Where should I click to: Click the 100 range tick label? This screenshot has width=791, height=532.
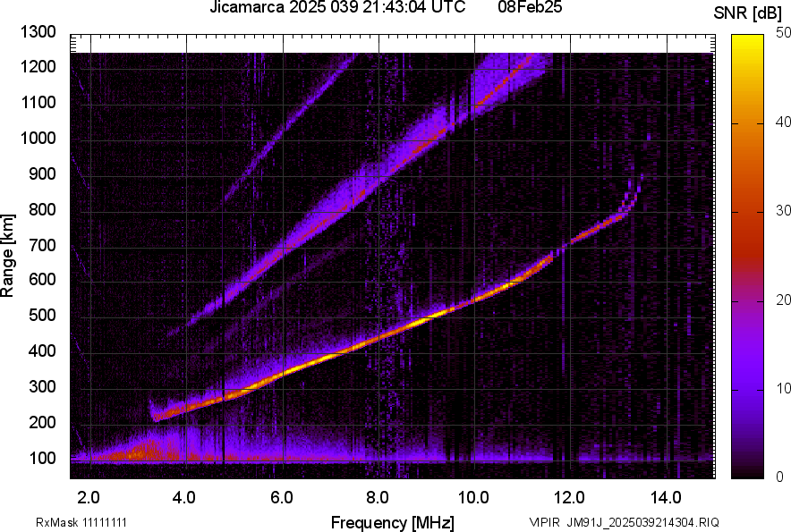41,458
